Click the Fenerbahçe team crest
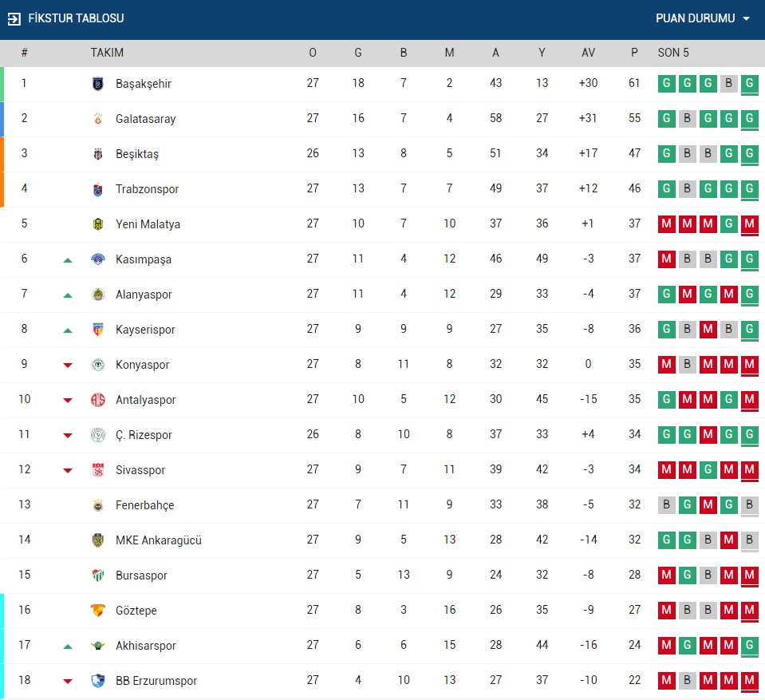765x700 pixels. tap(98, 505)
